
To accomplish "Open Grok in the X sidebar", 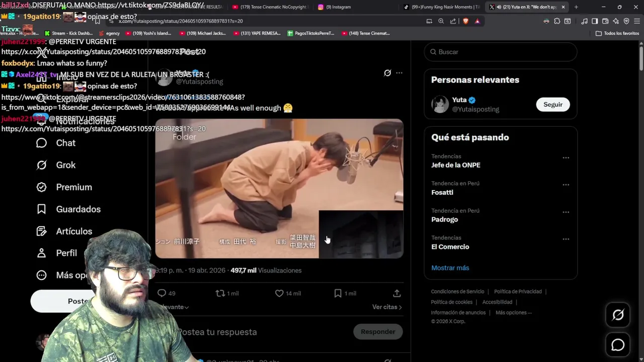I will (55, 165).
